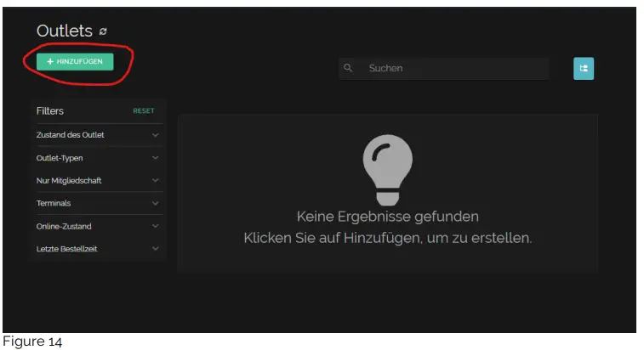Image resolution: width=644 pixels, height=350 pixels.
Task: Click the lightbulb empty-state icon
Action: coord(388,170)
